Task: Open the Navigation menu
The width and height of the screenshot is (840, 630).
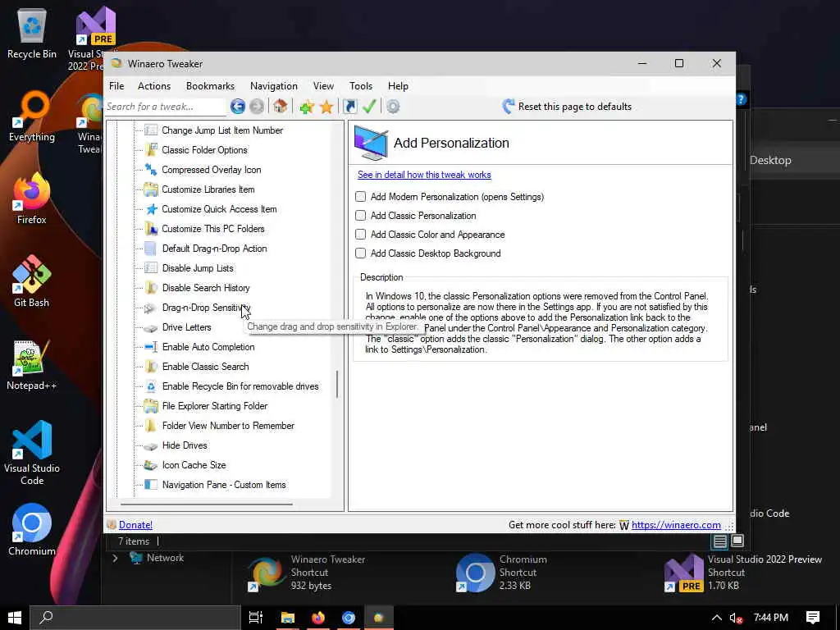Action: (x=274, y=85)
